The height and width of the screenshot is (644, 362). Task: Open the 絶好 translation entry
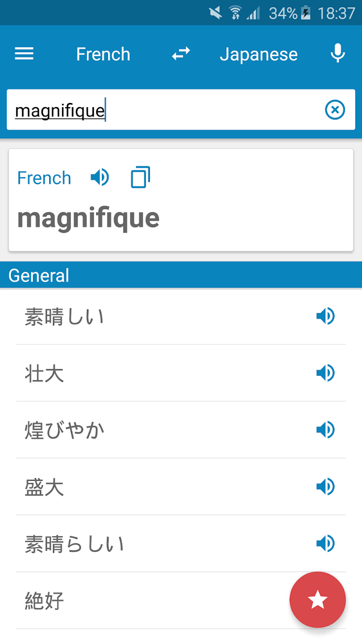click(x=181, y=601)
